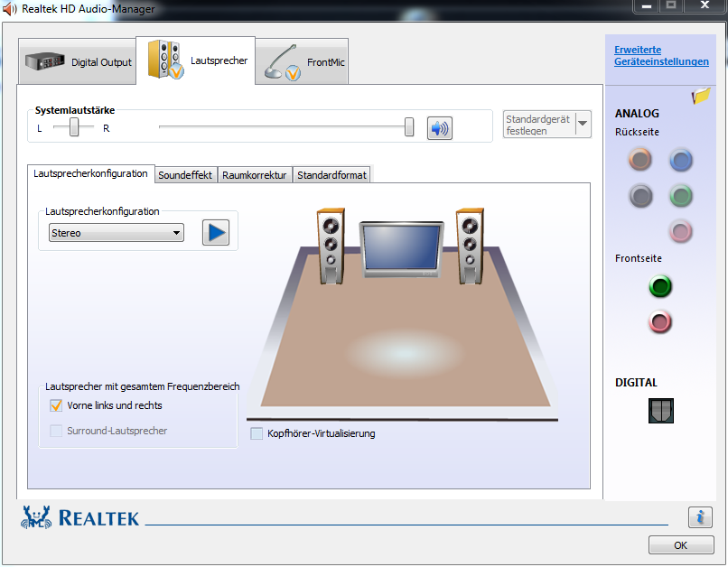Image resolution: width=728 pixels, height=567 pixels.
Task: Click the OK button
Action: click(681, 545)
